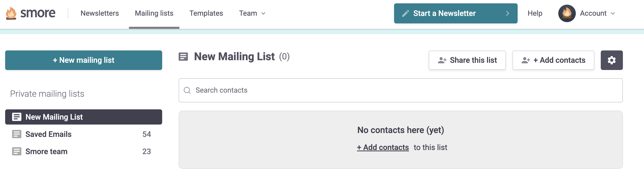Click the arrow inside Start a Newsletter button
This screenshot has height=176, width=644.
point(508,13)
